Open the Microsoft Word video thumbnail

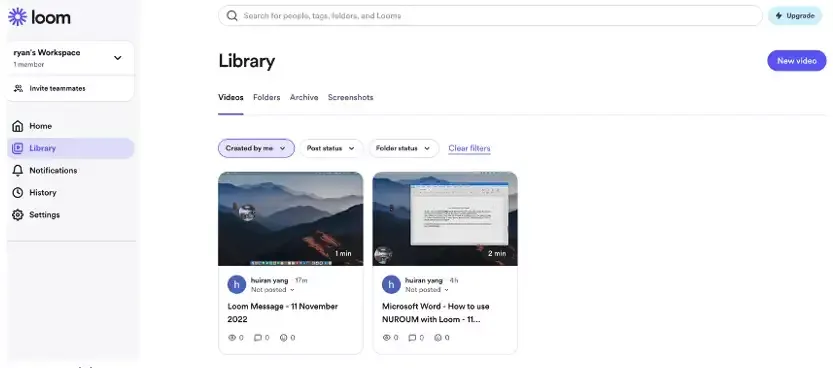[x=445, y=218]
